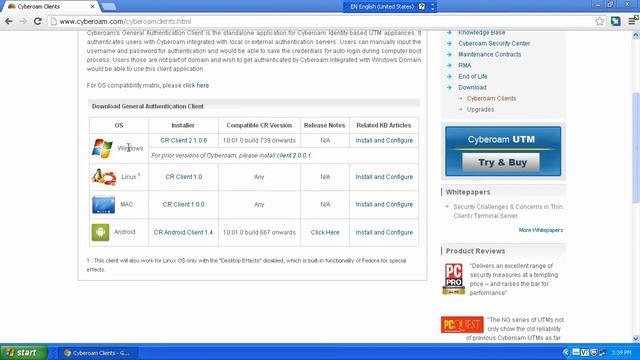This screenshot has height=360, width=640.
Task: Open More Whitepapers link
Action: point(541,230)
